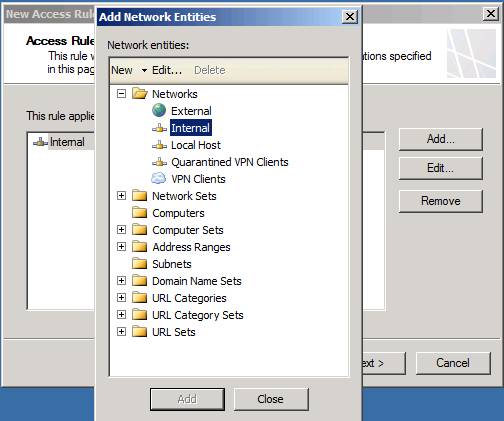This screenshot has height=421, width=504.
Task: Expand the Address Ranges node
Action: (x=122, y=247)
